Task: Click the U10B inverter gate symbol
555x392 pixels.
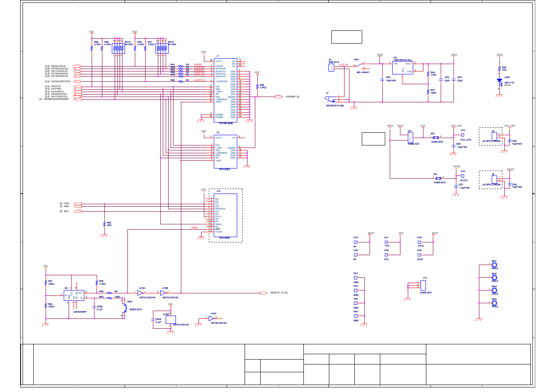Action: click(x=163, y=293)
